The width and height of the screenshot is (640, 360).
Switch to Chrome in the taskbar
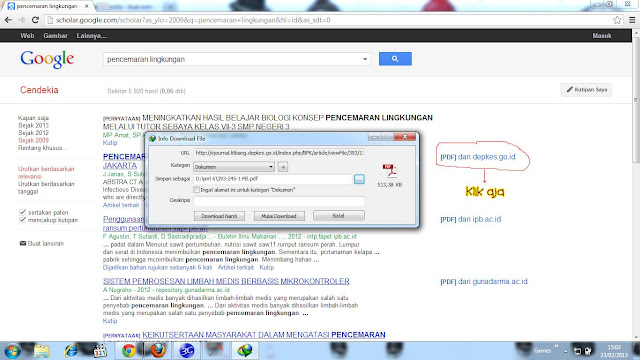(129, 351)
